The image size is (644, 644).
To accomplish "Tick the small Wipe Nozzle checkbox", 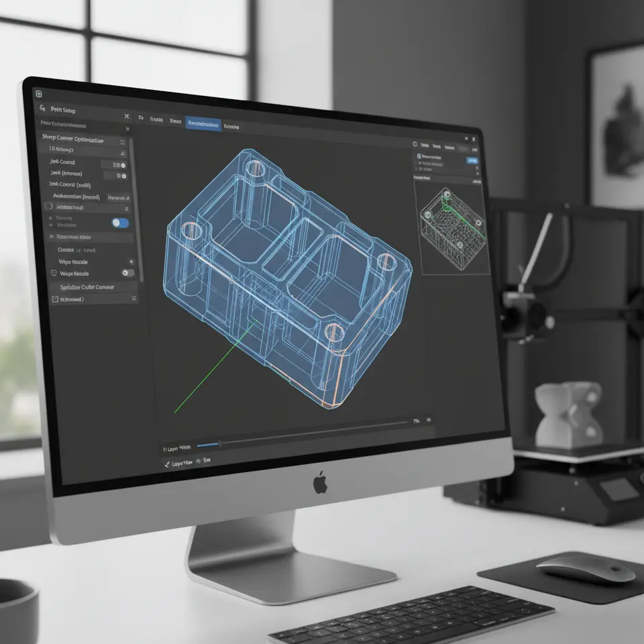I will click(131, 262).
